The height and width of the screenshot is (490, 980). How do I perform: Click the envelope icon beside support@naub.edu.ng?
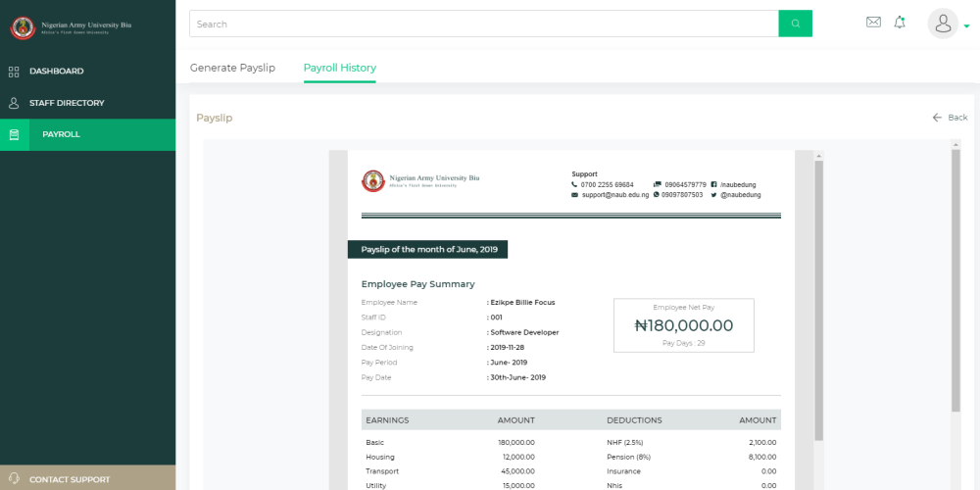(x=575, y=195)
